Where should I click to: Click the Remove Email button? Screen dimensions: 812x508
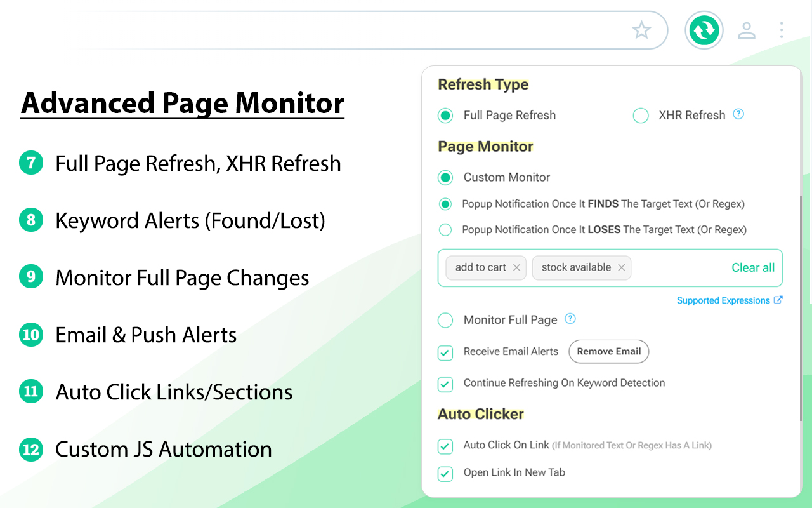click(608, 351)
